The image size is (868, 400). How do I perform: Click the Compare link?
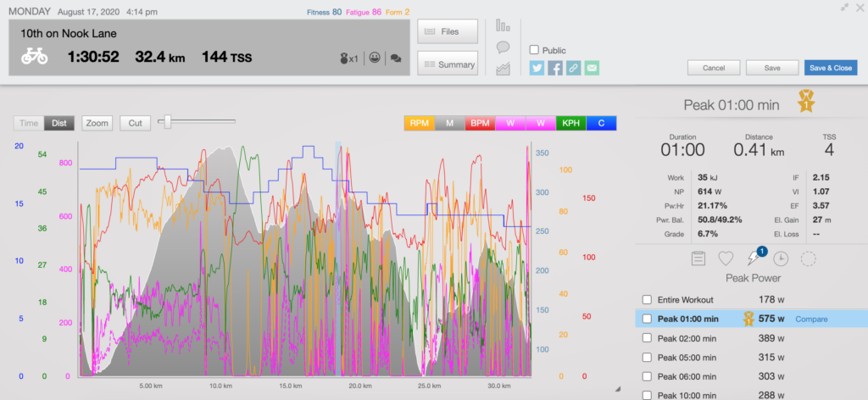[x=811, y=319]
